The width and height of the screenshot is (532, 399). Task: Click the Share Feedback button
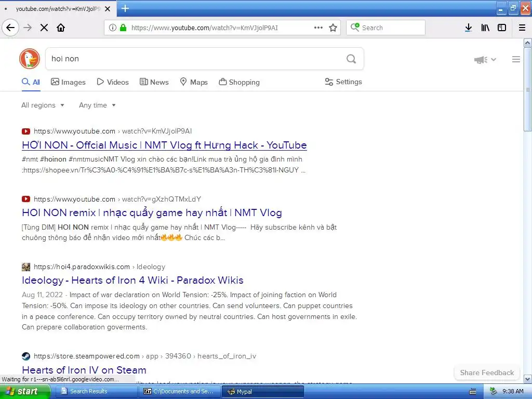[487, 373]
